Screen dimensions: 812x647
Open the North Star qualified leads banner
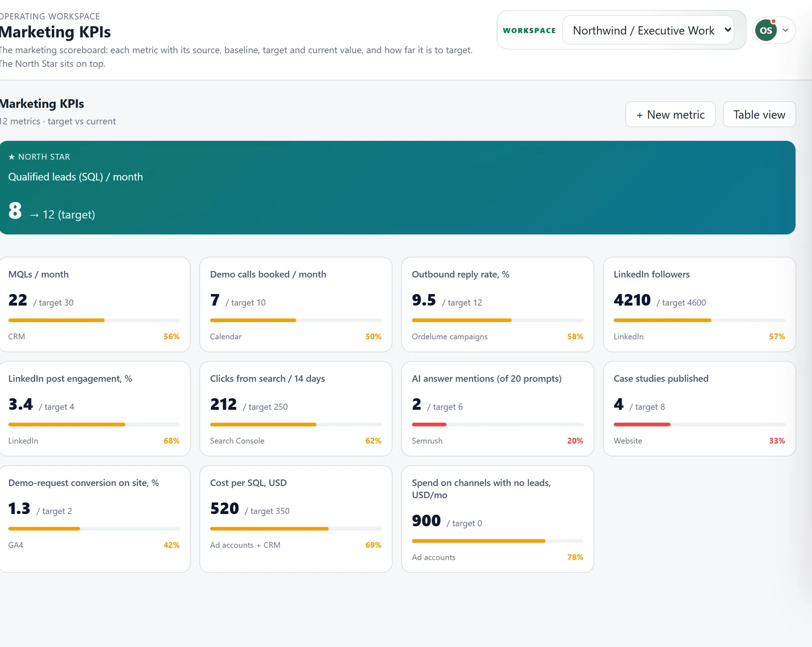pos(397,187)
